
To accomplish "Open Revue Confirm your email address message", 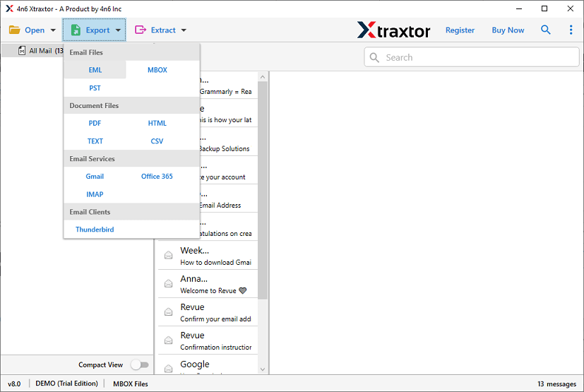I will point(208,312).
